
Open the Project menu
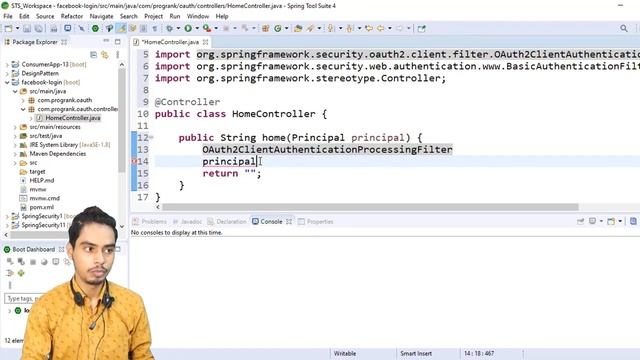pos(153,16)
